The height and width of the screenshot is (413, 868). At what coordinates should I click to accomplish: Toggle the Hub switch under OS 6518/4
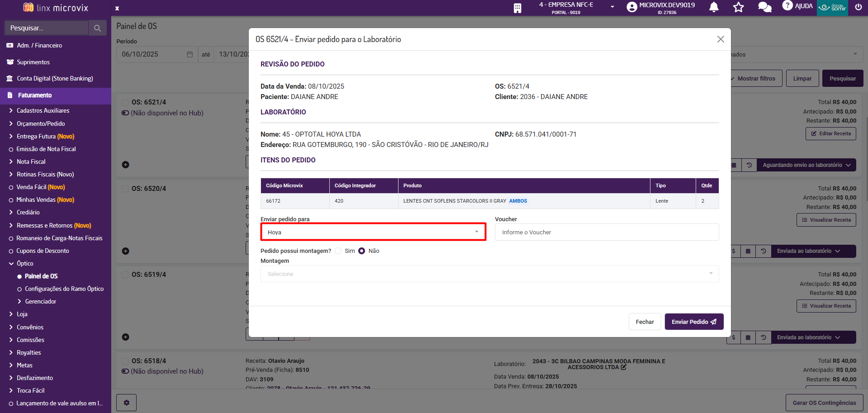click(x=125, y=371)
